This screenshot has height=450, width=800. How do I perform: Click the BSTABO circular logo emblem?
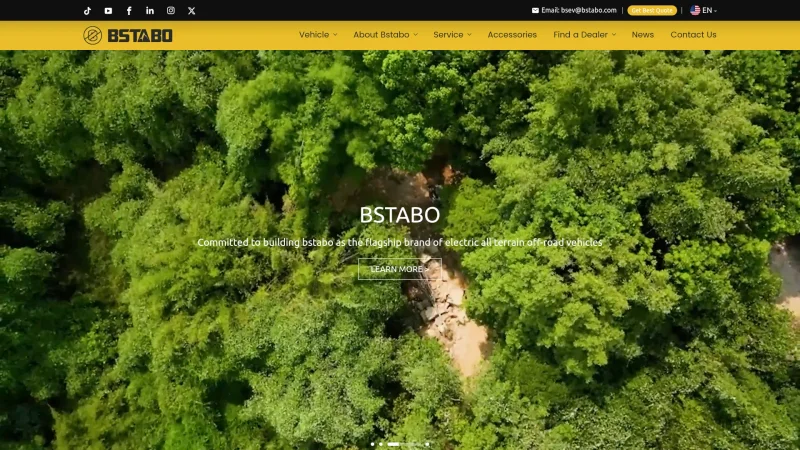point(93,35)
